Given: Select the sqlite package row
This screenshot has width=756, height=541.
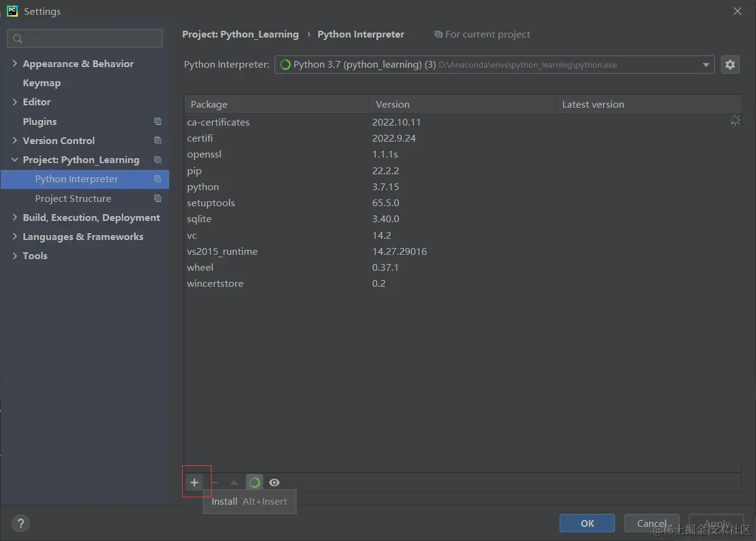Looking at the screenshot, I should pyautogui.click(x=463, y=218).
